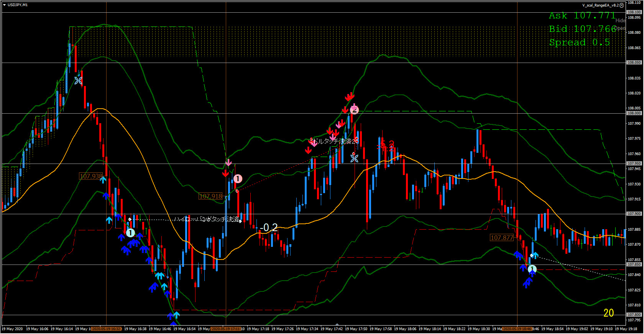Click the 108.050 level tag on price axis
This screenshot has width=644, height=334.
point(634,62)
